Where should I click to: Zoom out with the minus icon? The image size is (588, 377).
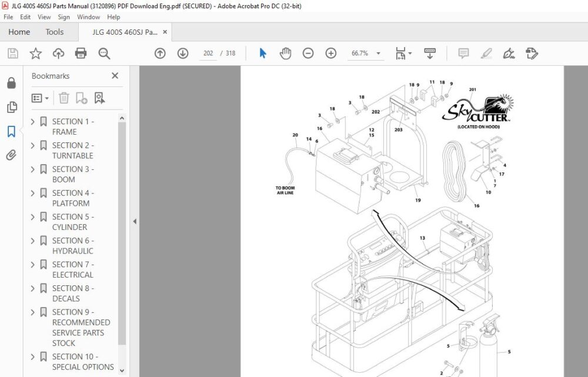[x=308, y=54]
